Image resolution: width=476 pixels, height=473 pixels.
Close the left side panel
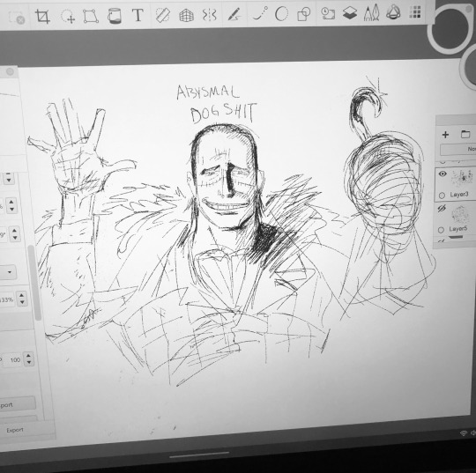[x=10, y=71]
